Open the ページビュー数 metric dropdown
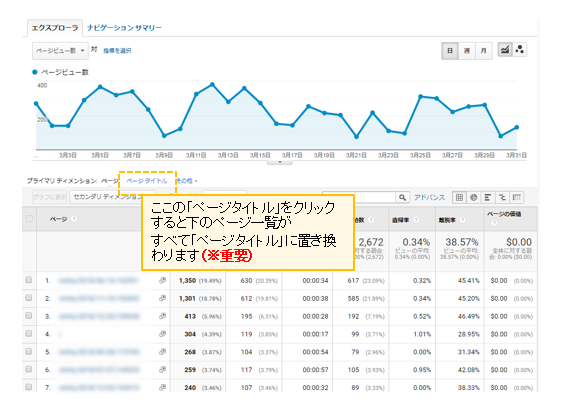Viewport: 562px width, 409px height. pyautogui.click(x=60, y=51)
